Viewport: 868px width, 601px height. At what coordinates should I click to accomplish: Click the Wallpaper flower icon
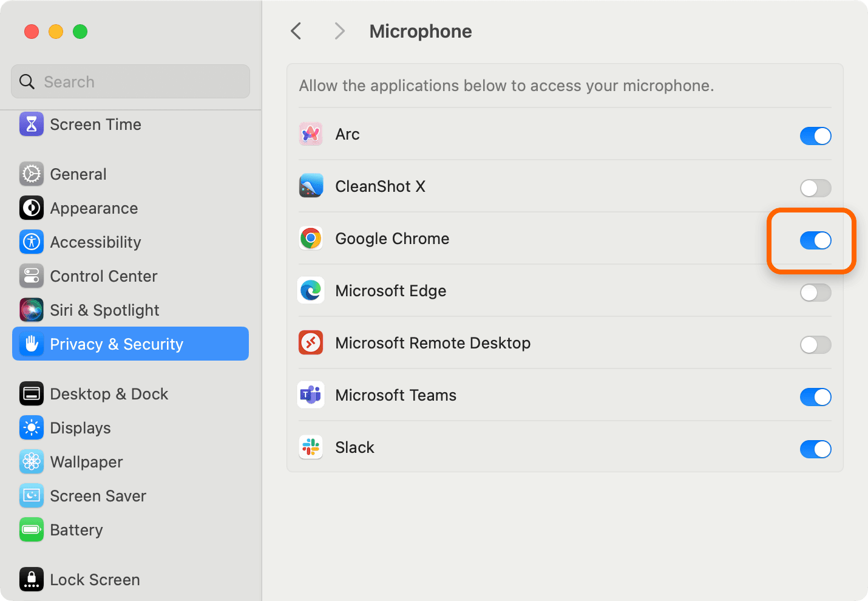click(32, 462)
